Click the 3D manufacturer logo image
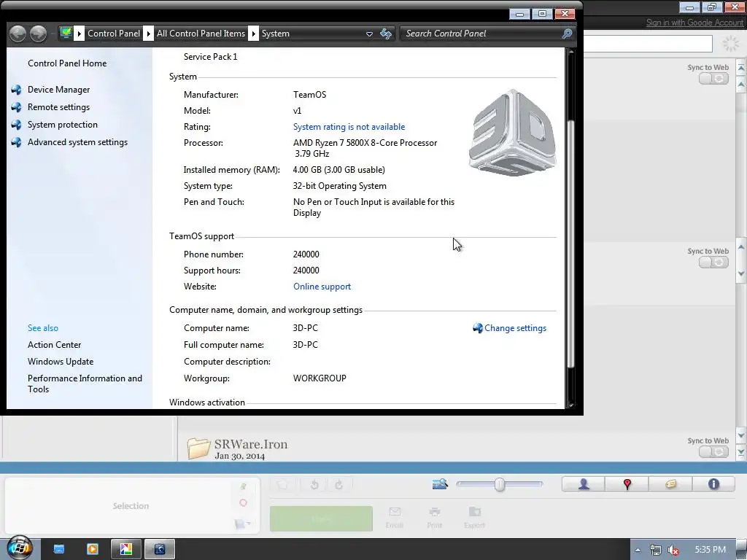The image size is (747, 560). coord(513,133)
